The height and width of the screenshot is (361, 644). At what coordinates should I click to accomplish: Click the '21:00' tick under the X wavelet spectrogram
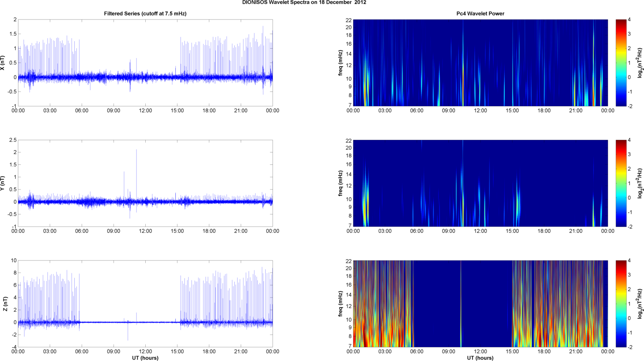coord(576,111)
